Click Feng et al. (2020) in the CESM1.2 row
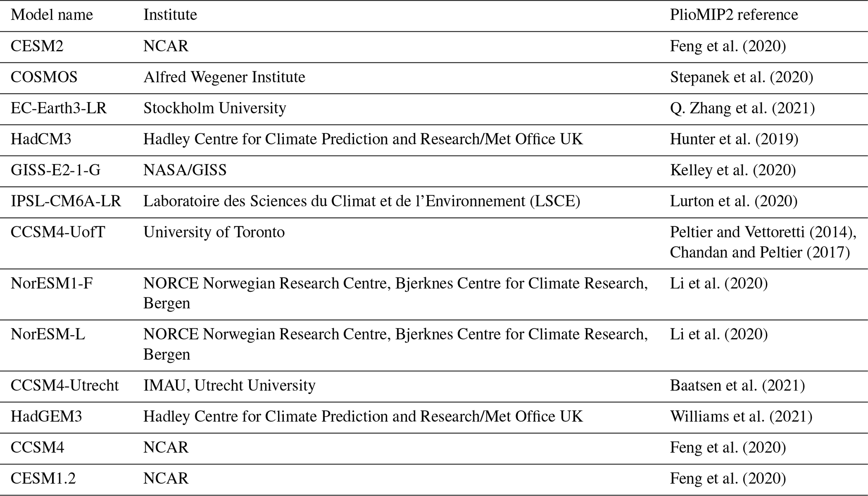 [727, 478]
